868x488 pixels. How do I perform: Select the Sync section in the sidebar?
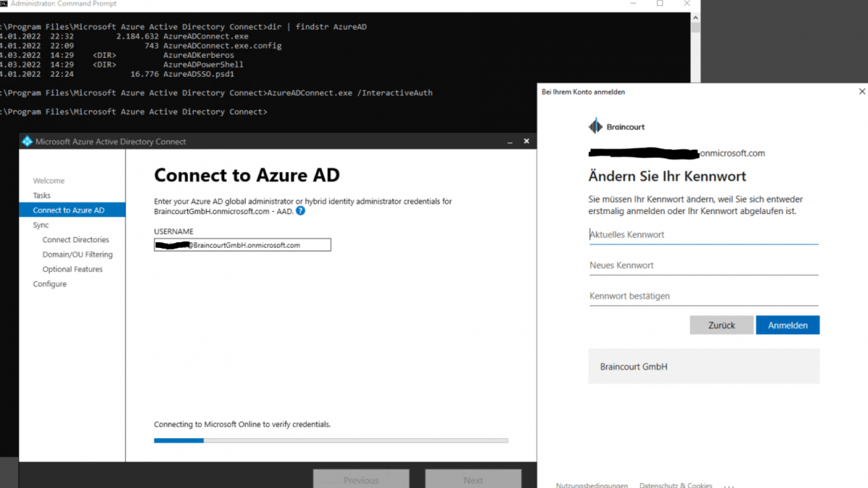pyautogui.click(x=42, y=225)
